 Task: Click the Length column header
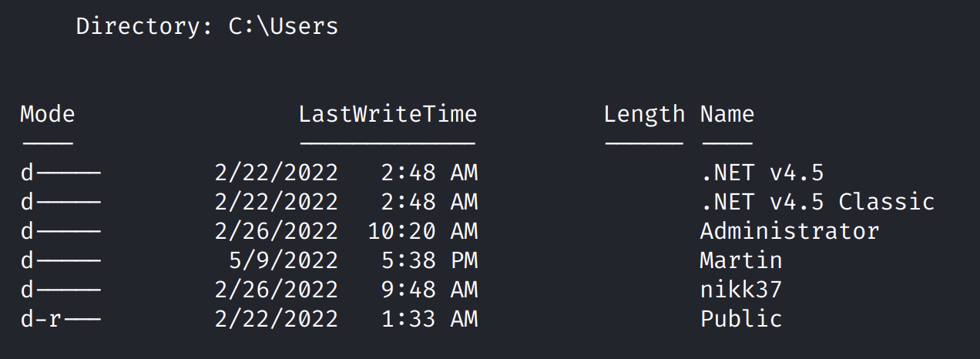(x=643, y=115)
